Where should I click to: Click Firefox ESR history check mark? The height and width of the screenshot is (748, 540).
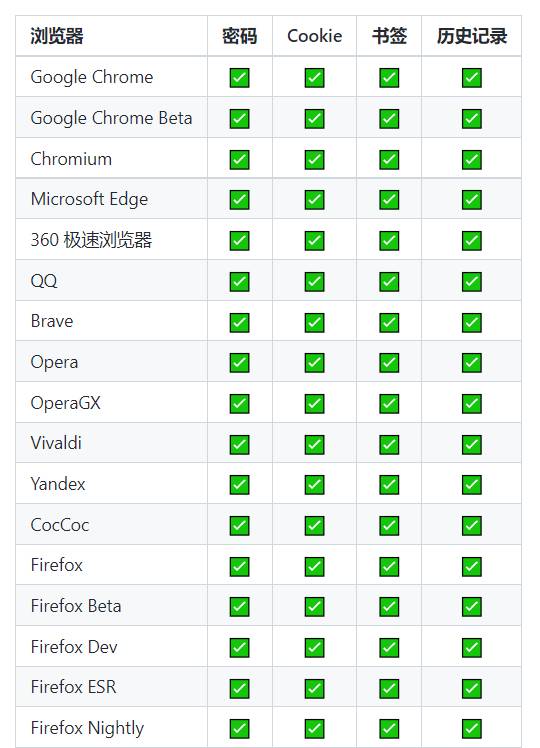point(472,689)
